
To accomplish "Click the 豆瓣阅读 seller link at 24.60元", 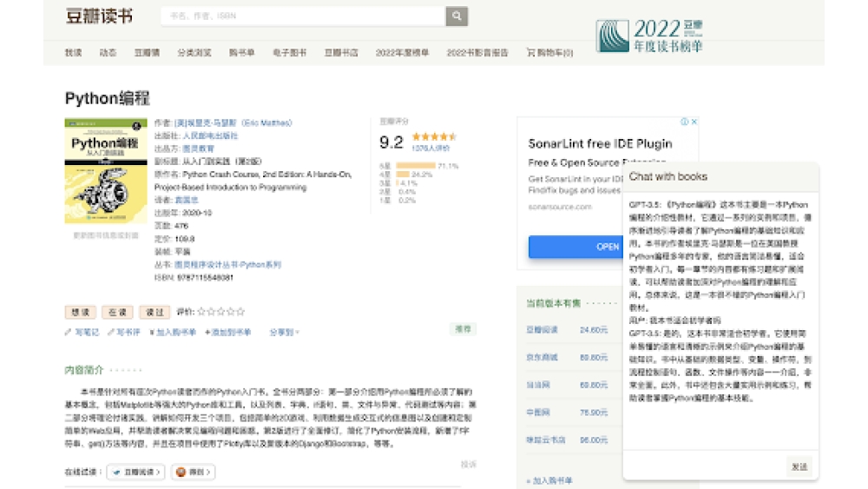I will pos(542,329).
